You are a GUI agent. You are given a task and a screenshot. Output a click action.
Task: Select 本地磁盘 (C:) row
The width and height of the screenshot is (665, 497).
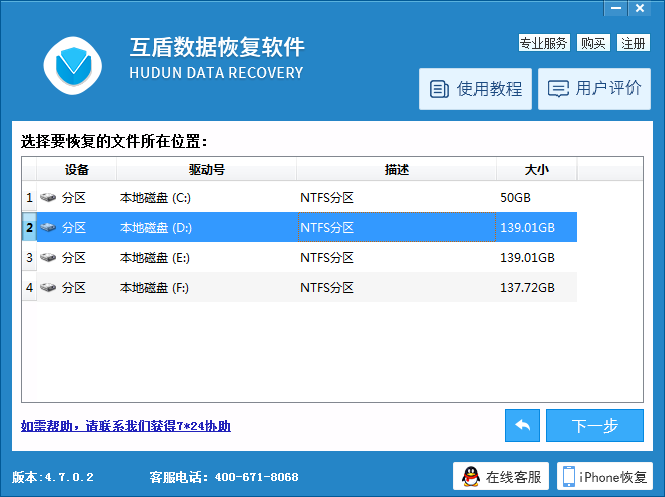(x=299, y=197)
